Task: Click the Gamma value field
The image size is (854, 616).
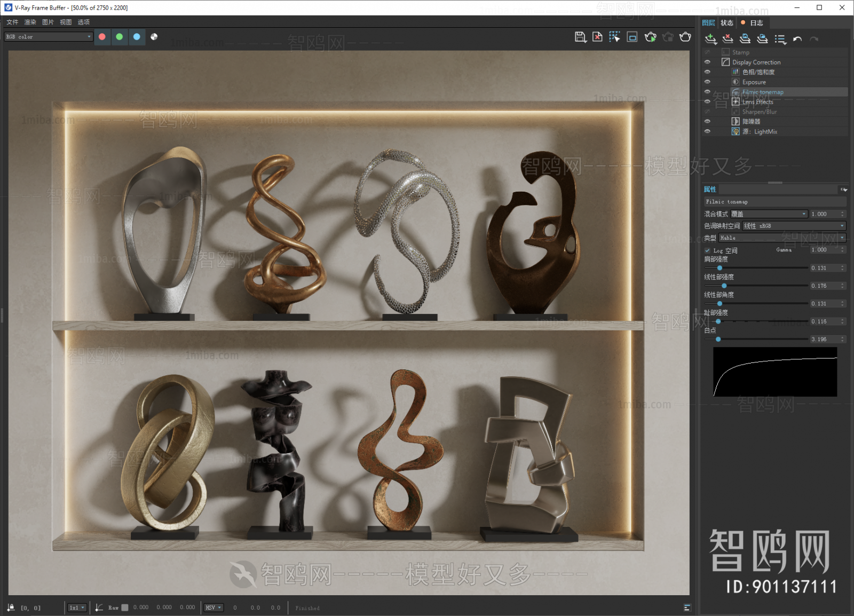Action: tap(828, 250)
